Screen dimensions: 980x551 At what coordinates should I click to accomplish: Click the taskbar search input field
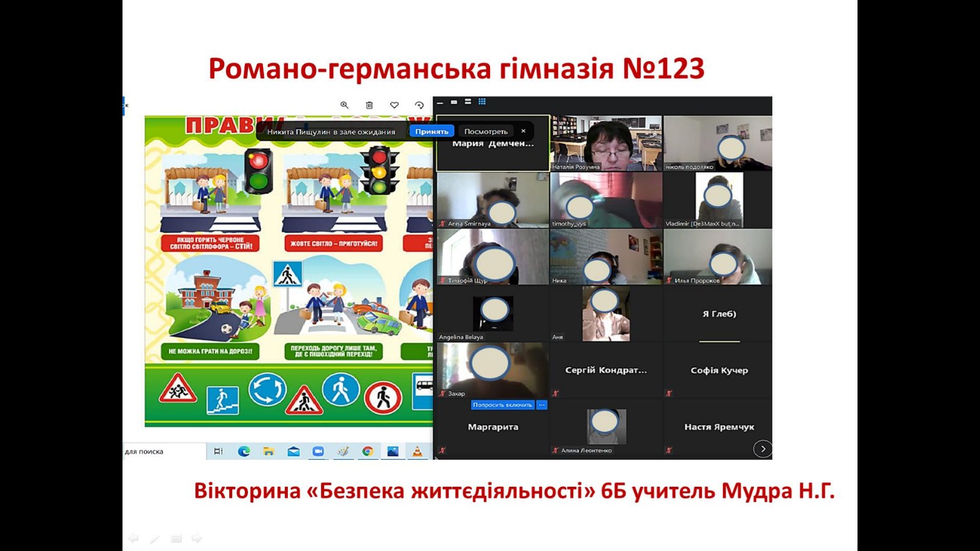point(164,451)
